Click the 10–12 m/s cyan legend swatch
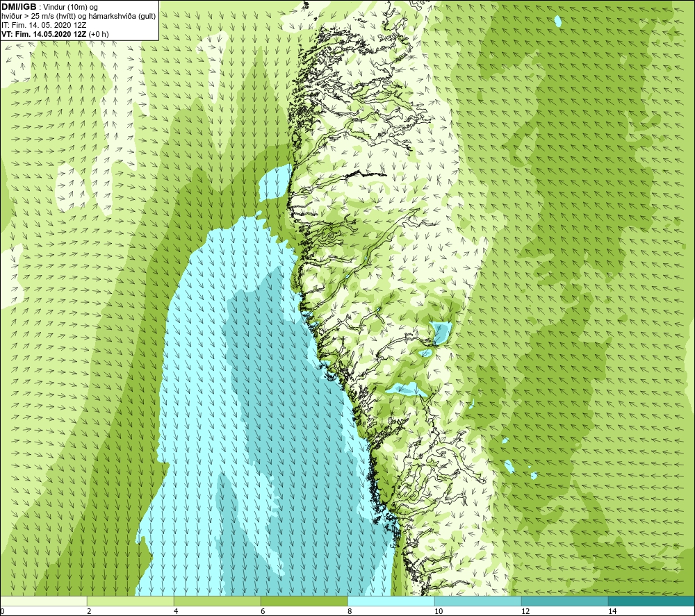695x616 pixels. click(478, 601)
